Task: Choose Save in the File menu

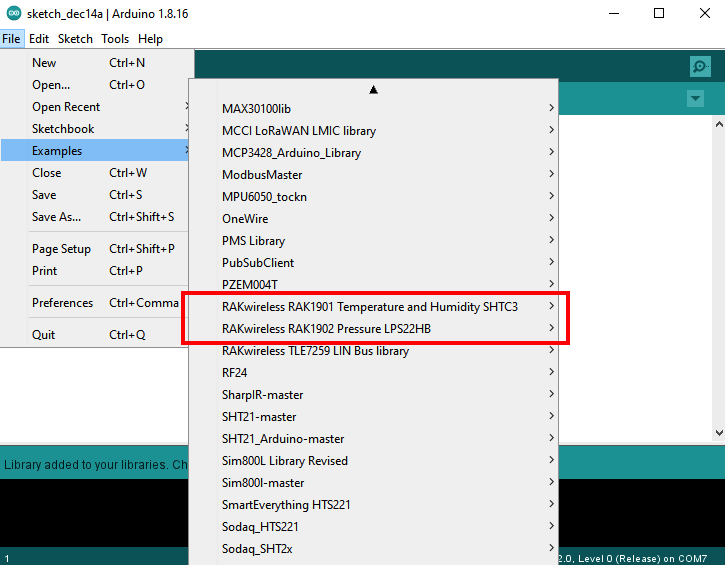Action: point(94,195)
